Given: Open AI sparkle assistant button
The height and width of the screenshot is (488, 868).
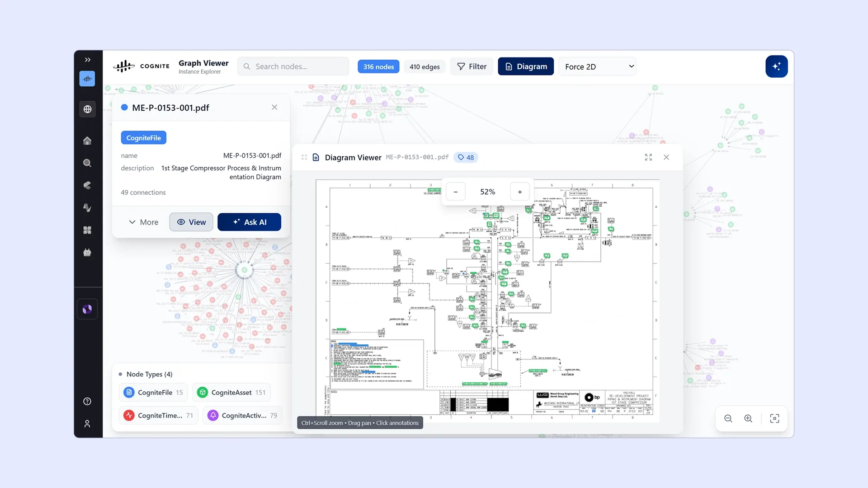Looking at the screenshot, I should coord(777,66).
